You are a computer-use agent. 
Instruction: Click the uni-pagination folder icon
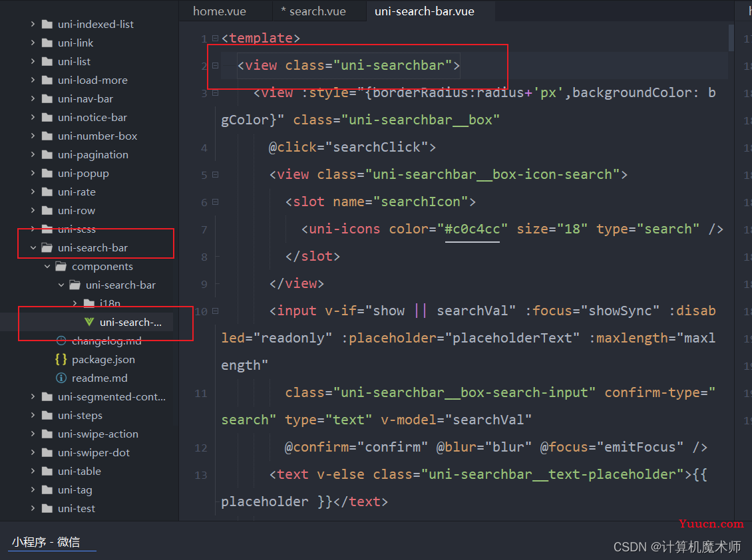[47, 155]
